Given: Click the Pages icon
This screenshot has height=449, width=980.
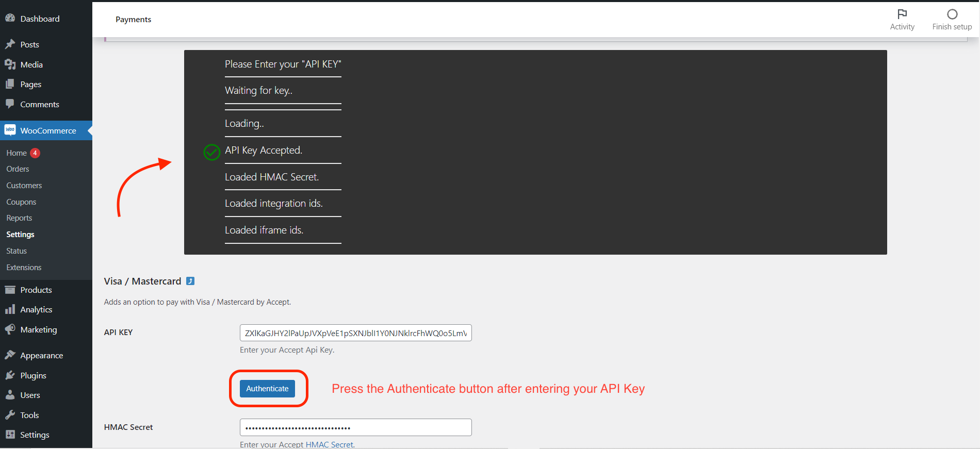Looking at the screenshot, I should [10, 84].
